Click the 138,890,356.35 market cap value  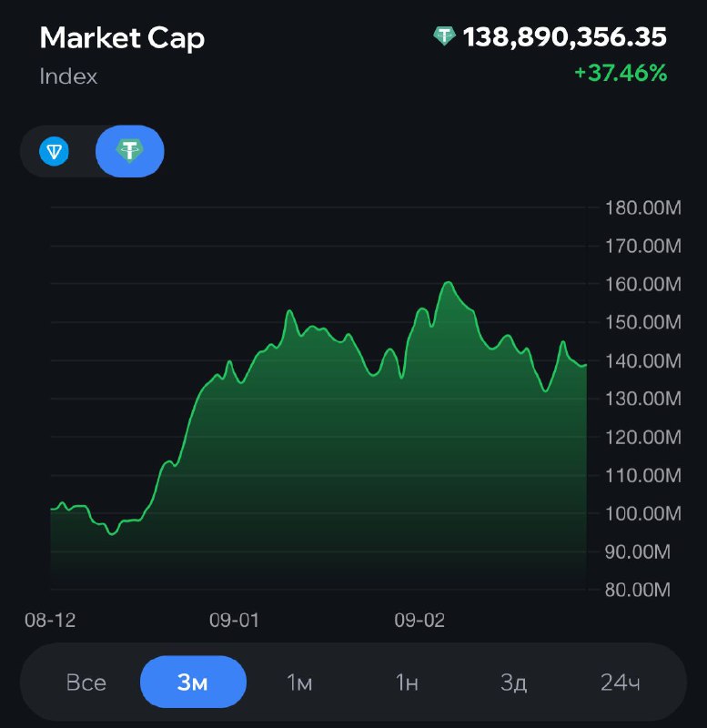[564, 37]
